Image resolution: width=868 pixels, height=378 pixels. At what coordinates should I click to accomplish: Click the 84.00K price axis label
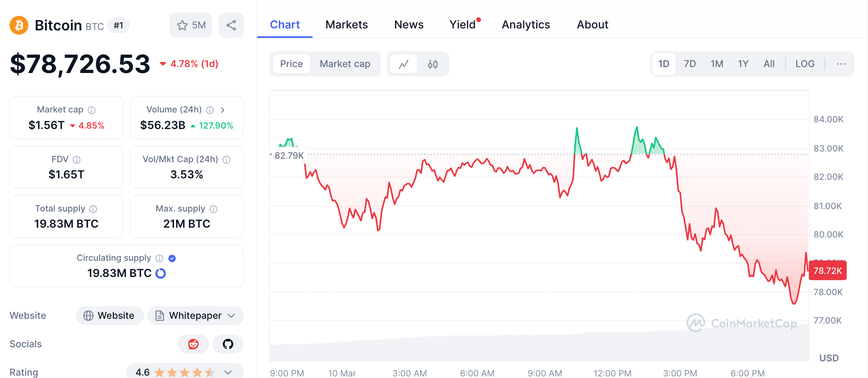829,119
